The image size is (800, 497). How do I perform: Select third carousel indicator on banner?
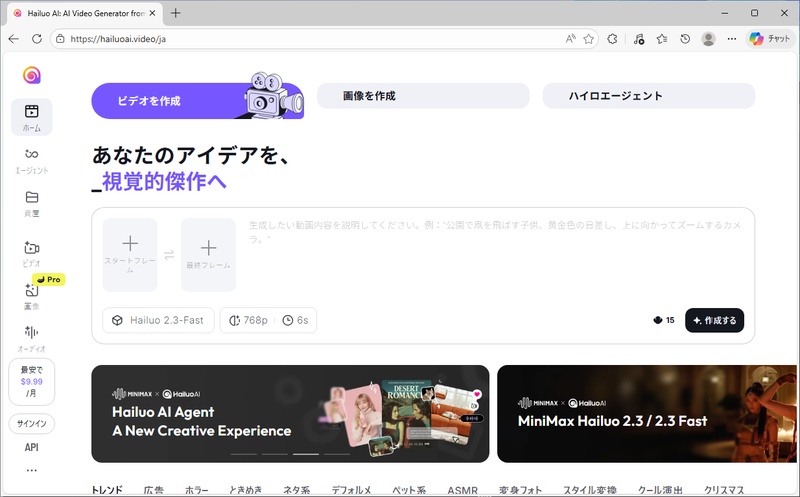tap(306, 454)
